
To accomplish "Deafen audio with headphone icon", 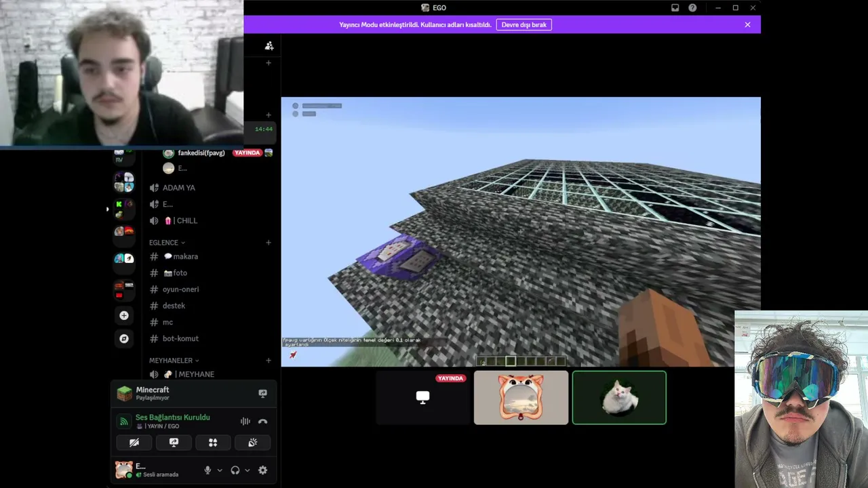I will [235, 470].
